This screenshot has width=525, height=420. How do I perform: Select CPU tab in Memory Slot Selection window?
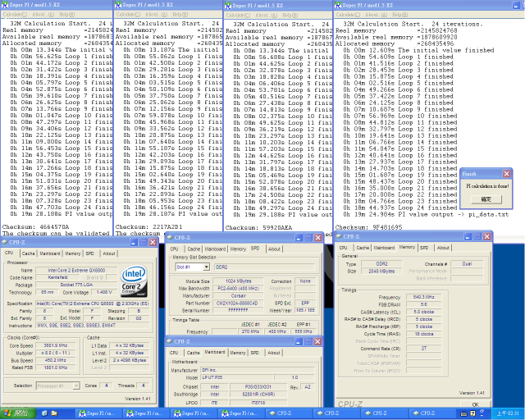[174, 249]
